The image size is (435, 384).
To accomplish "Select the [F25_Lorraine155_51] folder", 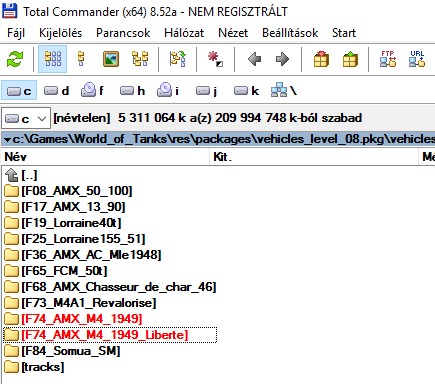I will point(83,239).
